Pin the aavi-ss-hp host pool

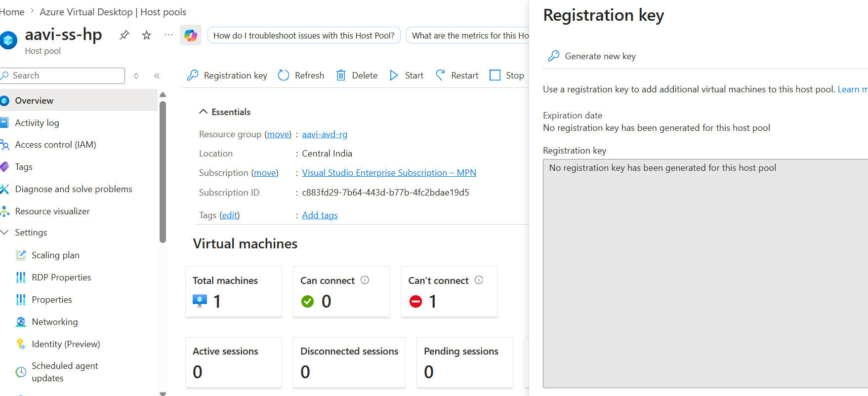[124, 35]
